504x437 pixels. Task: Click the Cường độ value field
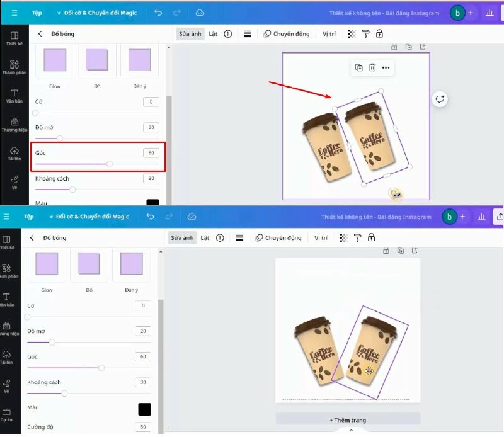142,427
